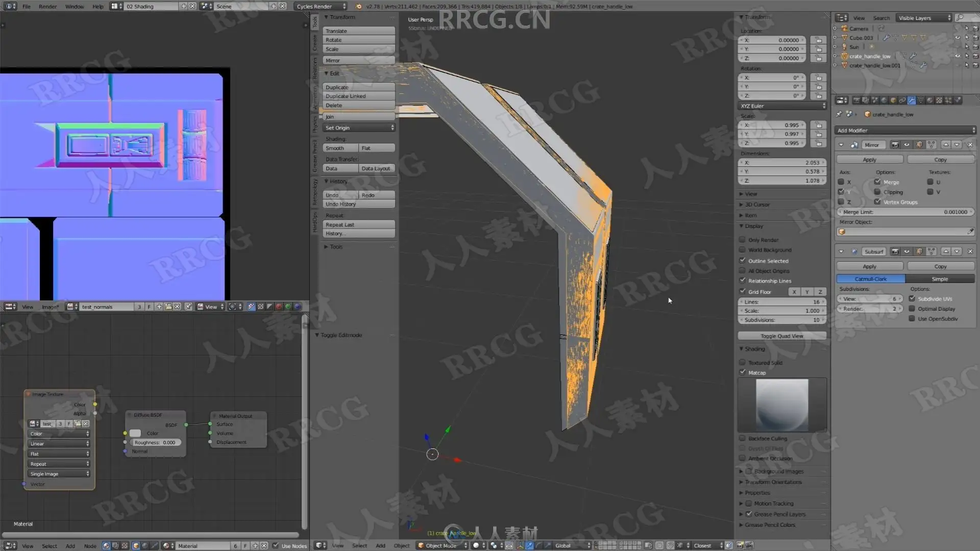Unlink the test_normals image with the X icon
980x551 pixels.
pos(177,307)
